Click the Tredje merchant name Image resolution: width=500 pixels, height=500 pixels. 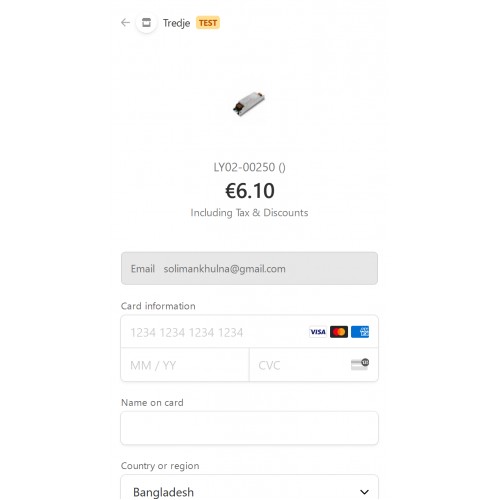(x=176, y=23)
